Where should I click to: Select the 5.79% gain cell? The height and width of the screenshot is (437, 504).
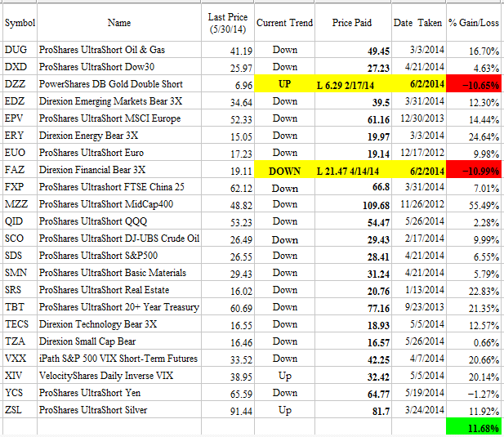pyautogui.click(x=474, y=273)
